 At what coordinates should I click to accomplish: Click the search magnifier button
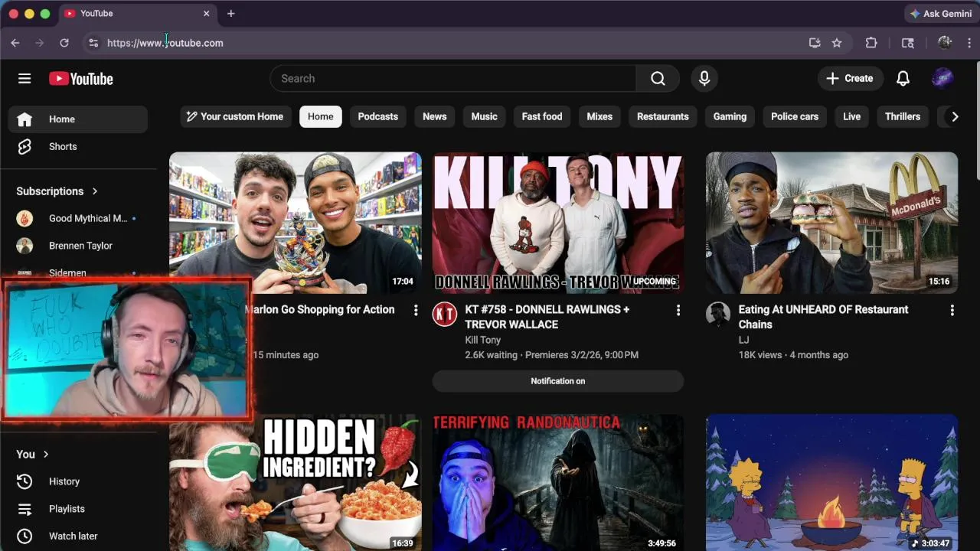658,78
